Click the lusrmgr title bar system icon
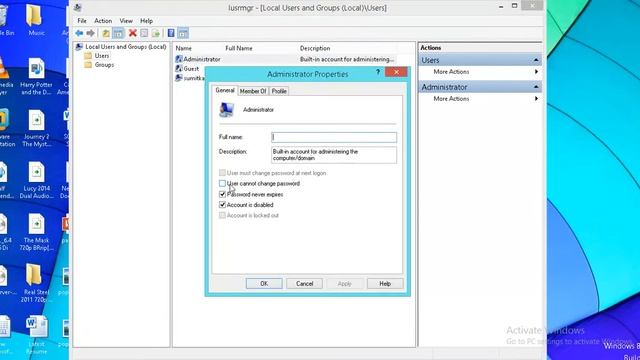 (78, 7)
